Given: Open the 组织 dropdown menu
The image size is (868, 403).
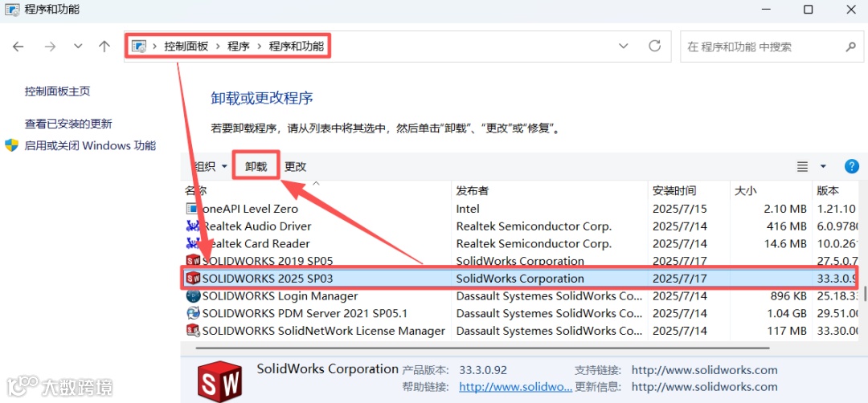Looking at the screenshot, I should point(211,166).
